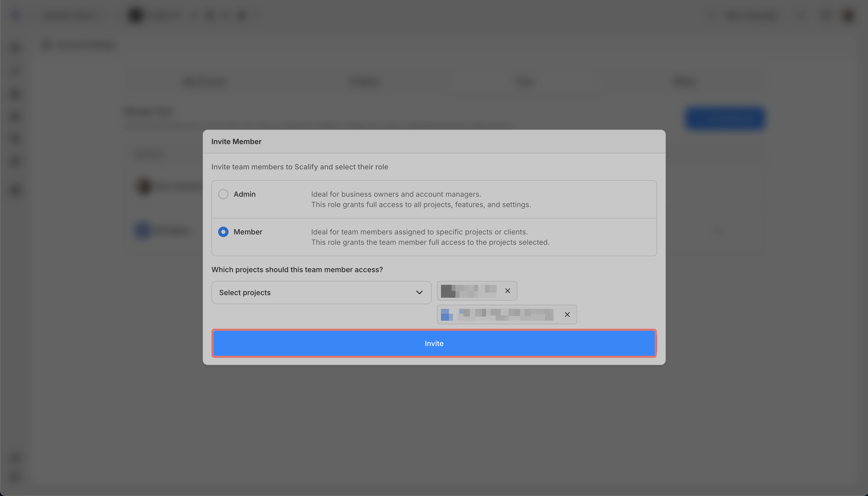This screenshot has width=868, height=496.
Task: Remove the first selected project chip
Action: click(507, 290)
